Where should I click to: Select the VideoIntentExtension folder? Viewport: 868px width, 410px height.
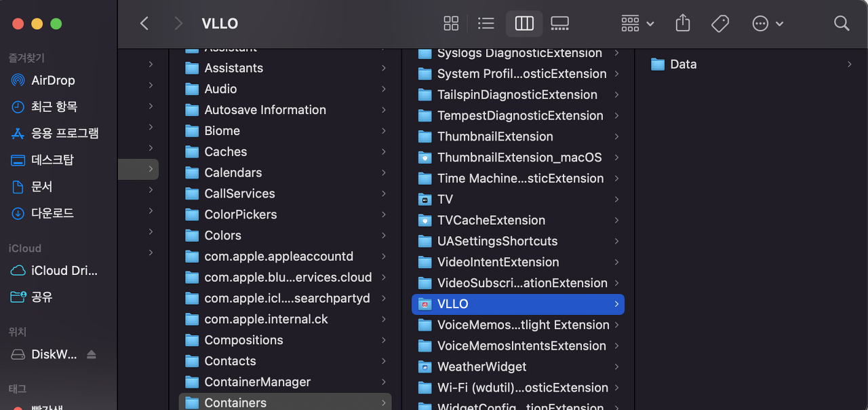[x=518, y=262]
